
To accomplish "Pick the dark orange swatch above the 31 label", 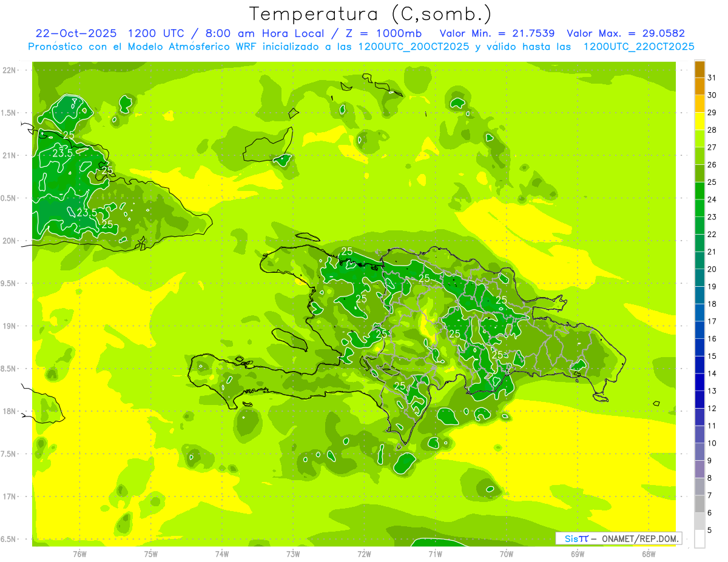I will (x=699, y=69).
